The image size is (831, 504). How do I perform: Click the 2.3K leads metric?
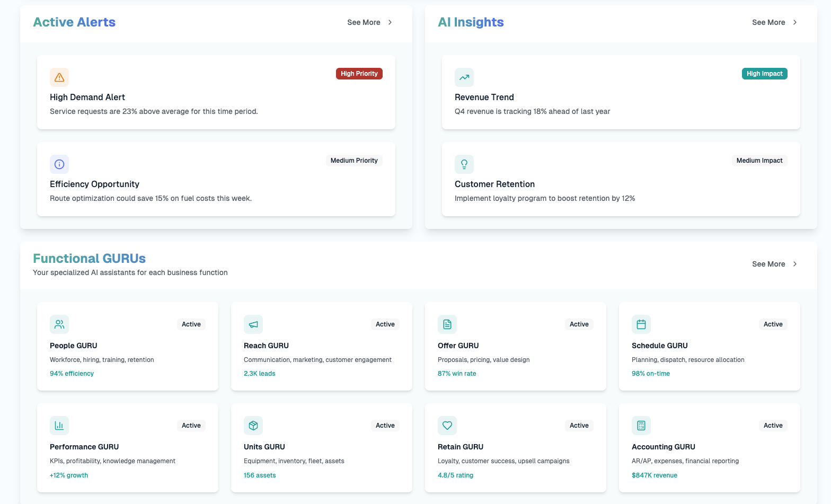click(x=260, y=374)
